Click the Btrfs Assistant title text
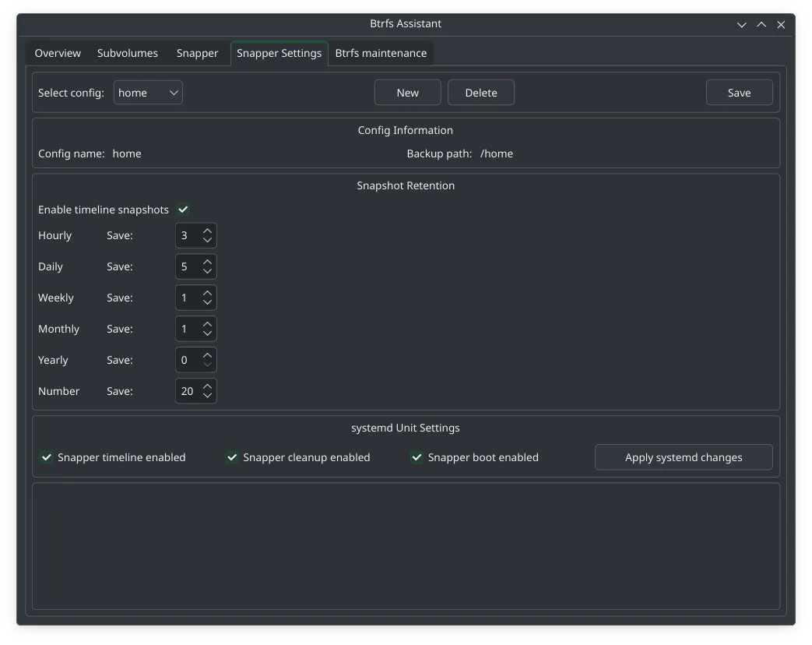This screenshot has width=812, height=645. pyautogui.click(x=406, y=24)
